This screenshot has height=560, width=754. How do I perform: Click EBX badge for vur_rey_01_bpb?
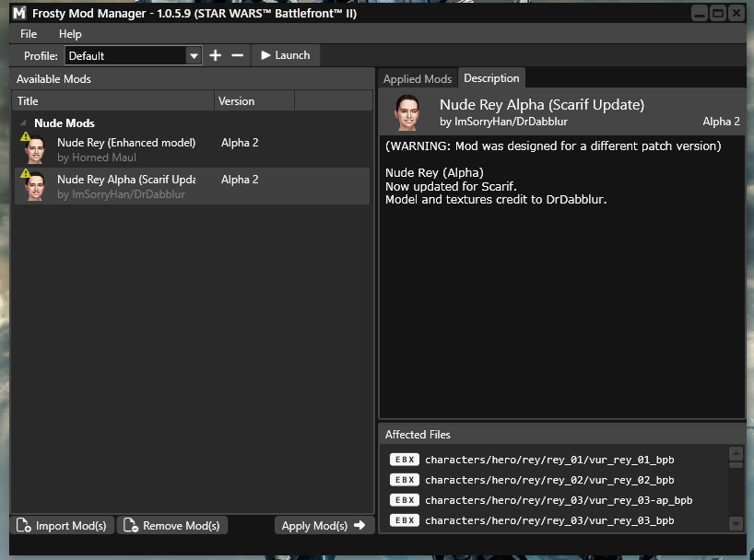(x=405, y=460)
